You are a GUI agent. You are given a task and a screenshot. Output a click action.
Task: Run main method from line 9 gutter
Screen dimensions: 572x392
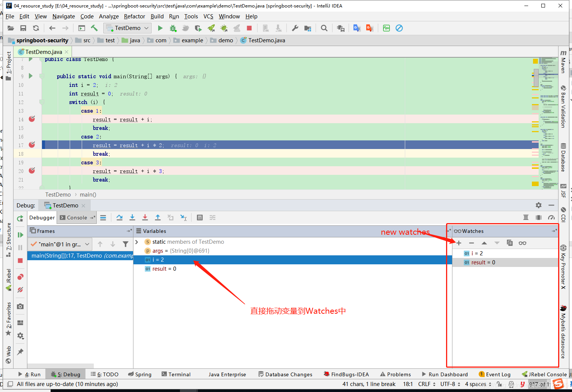click(x=31, y=76)
